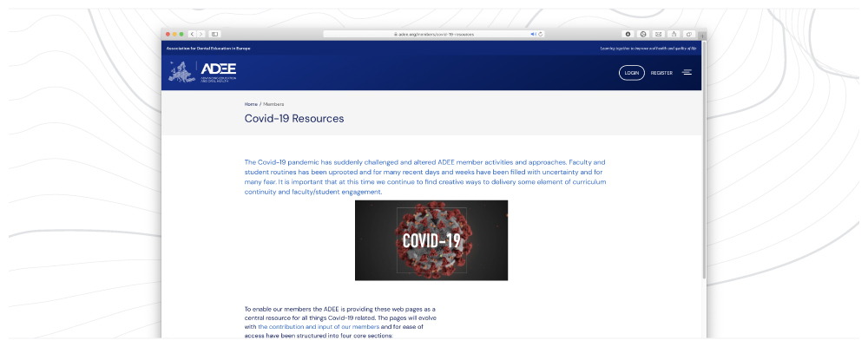Image resolution: width=868 pixels, height=347 pixels.
Task: Click the page's vertical scrollbar
Action: click(703, 173)
